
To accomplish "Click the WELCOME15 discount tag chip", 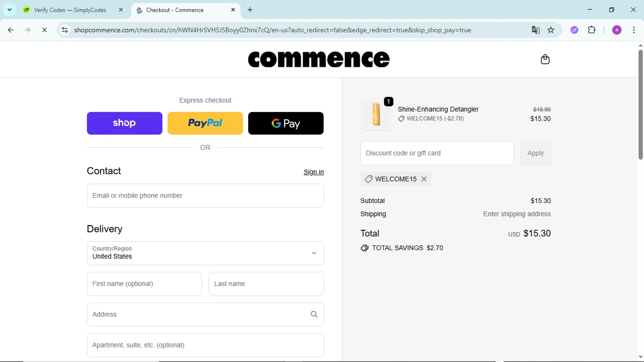I will (x=396, y=179).
